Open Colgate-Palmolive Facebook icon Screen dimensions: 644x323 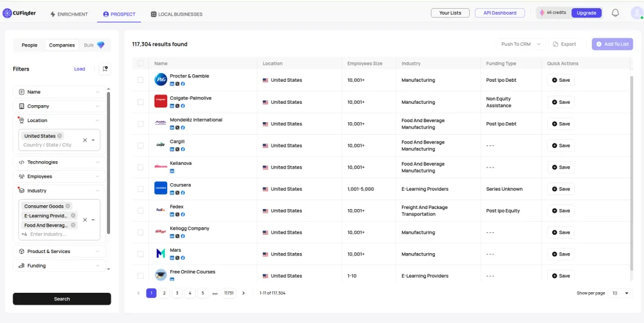pyautogui.click(x=183, y=106)
